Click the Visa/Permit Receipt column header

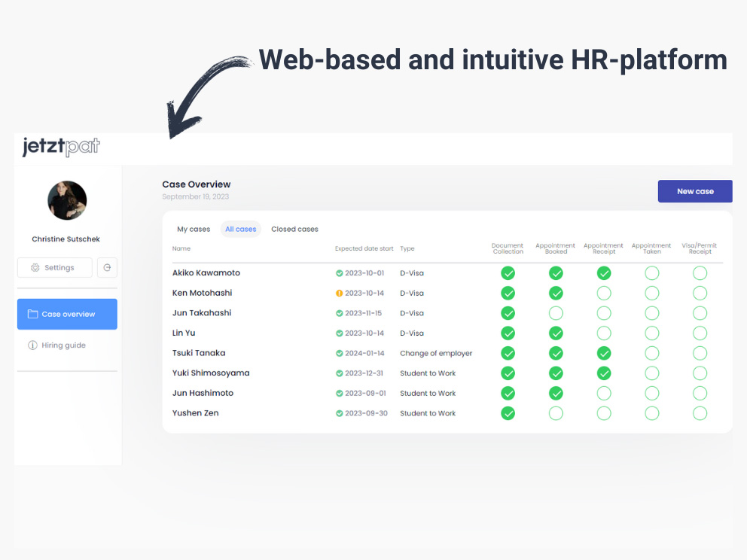[700, 248]
